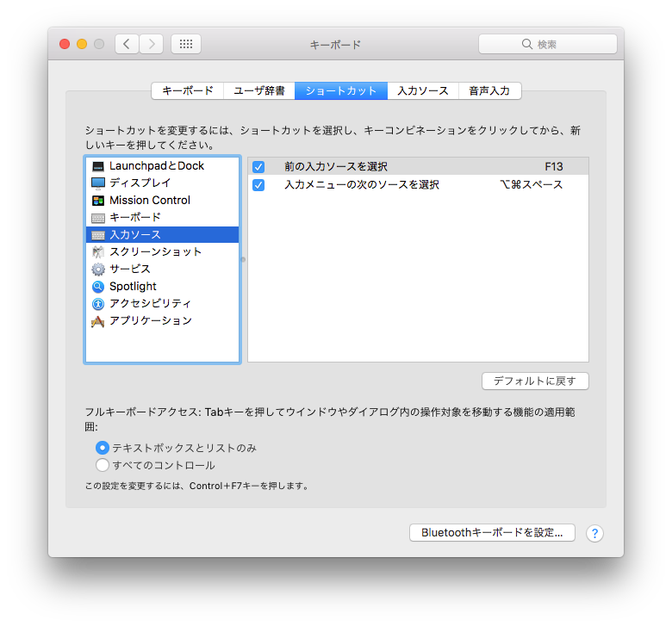Go forward with the right chevron button
This screenshot has width=672, height=626.
pos(152,44)
